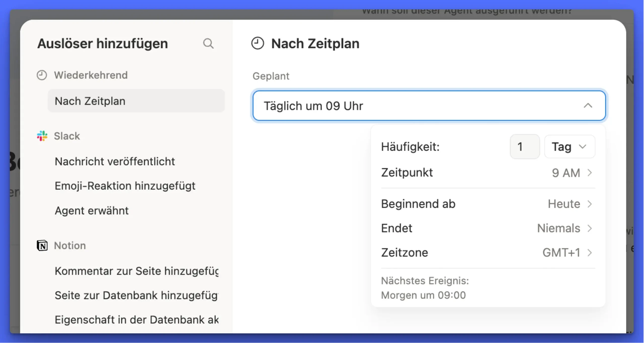644x343 pixels.
Task: Click the Häufigkeit number field
Action: pyautogui.click(x=525, y=147)
